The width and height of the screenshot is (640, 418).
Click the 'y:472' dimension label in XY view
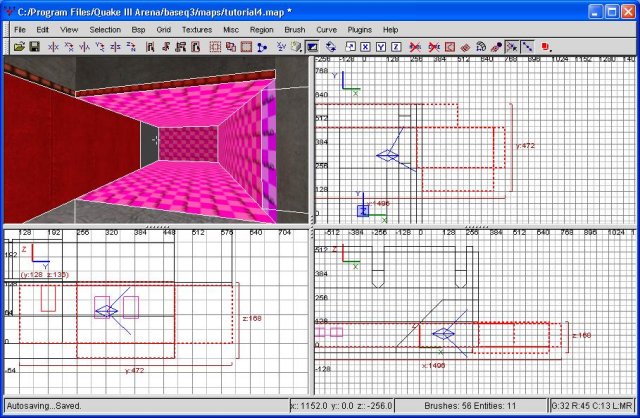point(525,146)
